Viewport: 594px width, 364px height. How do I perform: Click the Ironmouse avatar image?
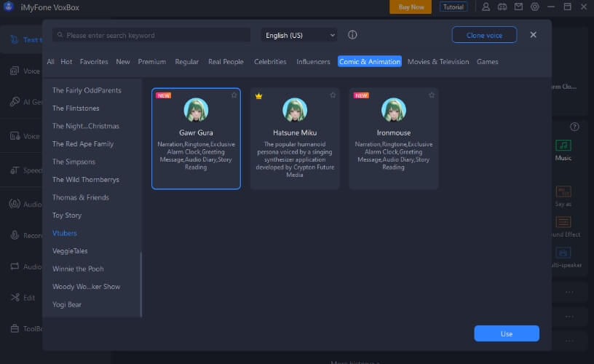(394, 110)
